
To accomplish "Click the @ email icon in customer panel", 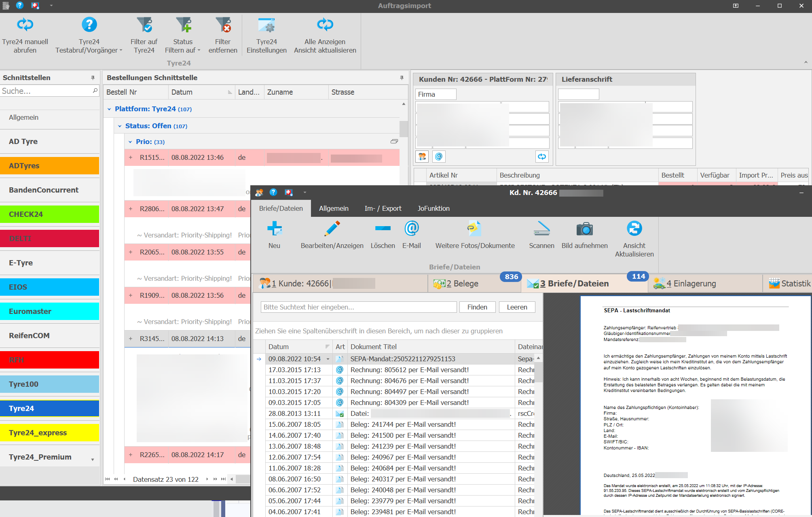I will 439,157.
